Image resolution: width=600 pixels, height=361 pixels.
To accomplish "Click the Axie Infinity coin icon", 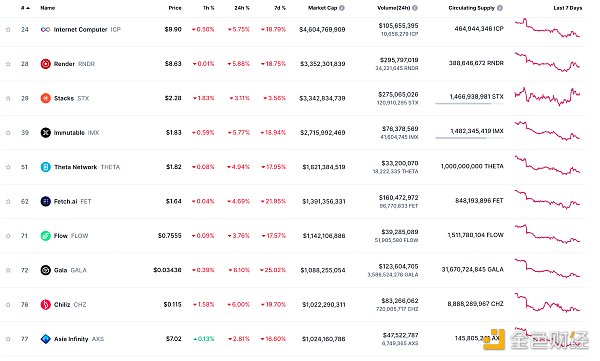I will click(46, 339).
